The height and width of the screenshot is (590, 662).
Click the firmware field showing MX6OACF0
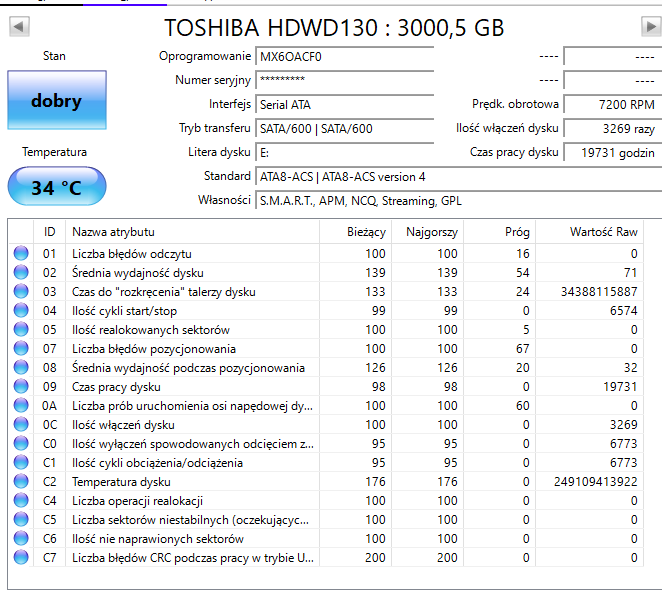click(343, 57)
